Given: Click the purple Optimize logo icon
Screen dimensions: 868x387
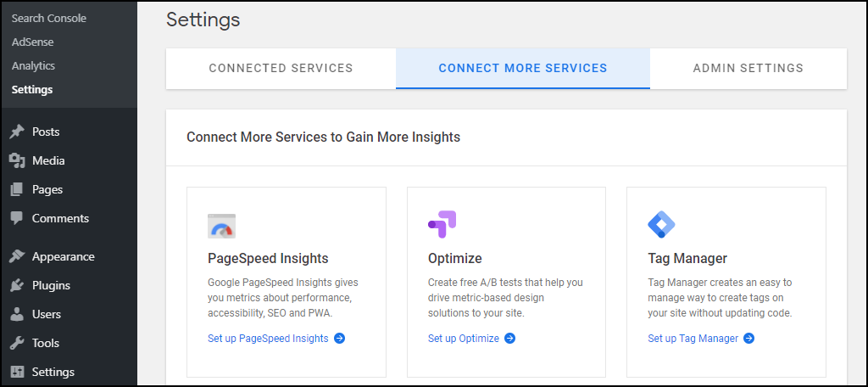Looking at the screenshot, I should tap(442, 225).
